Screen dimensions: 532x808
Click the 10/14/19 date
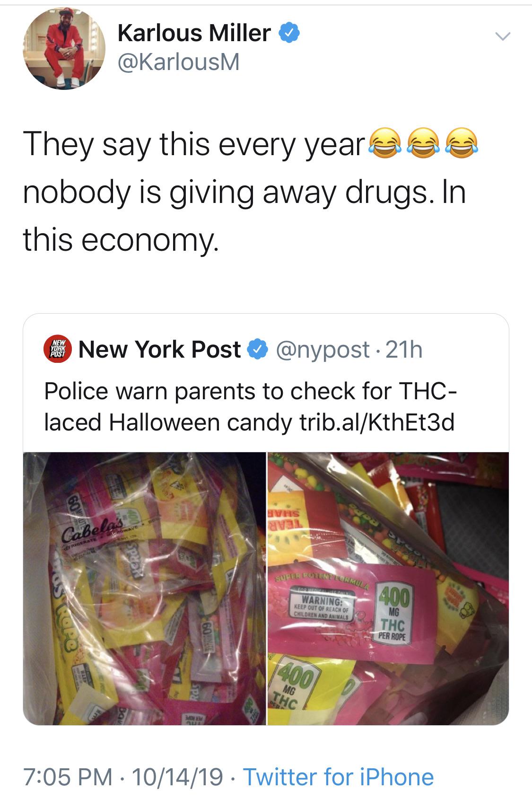tap(178, 777)
